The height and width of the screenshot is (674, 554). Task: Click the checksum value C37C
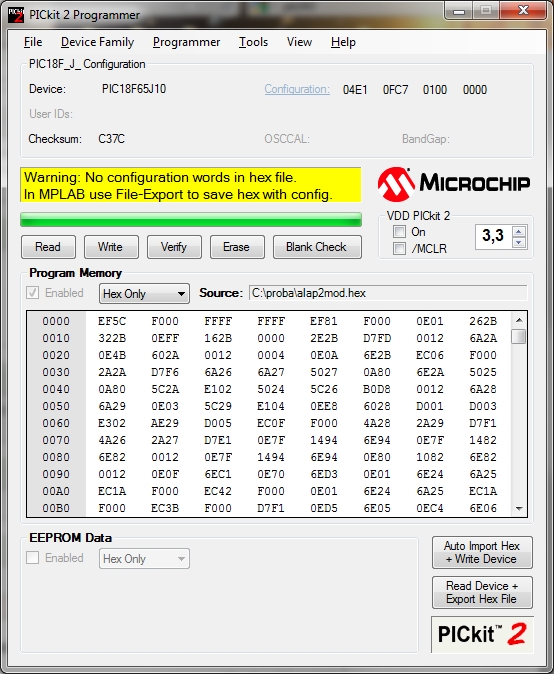coord(112,139)
